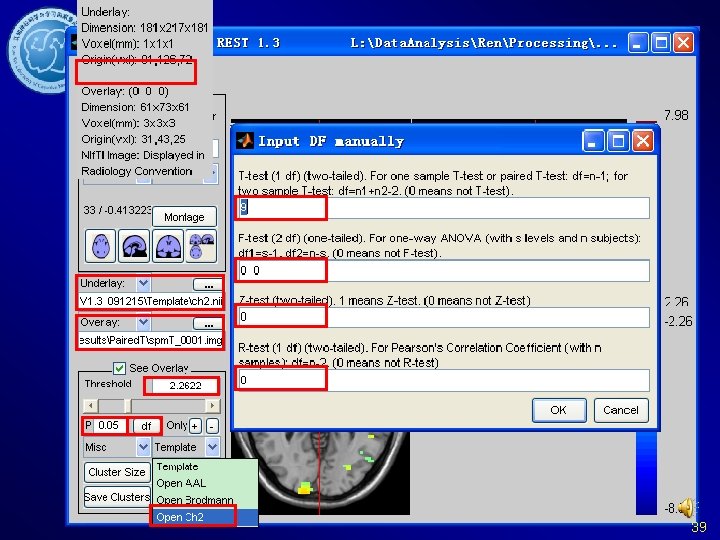Click the df button next to P value
The width and height of the screenshot is (720, 540).
pos(146,426)
